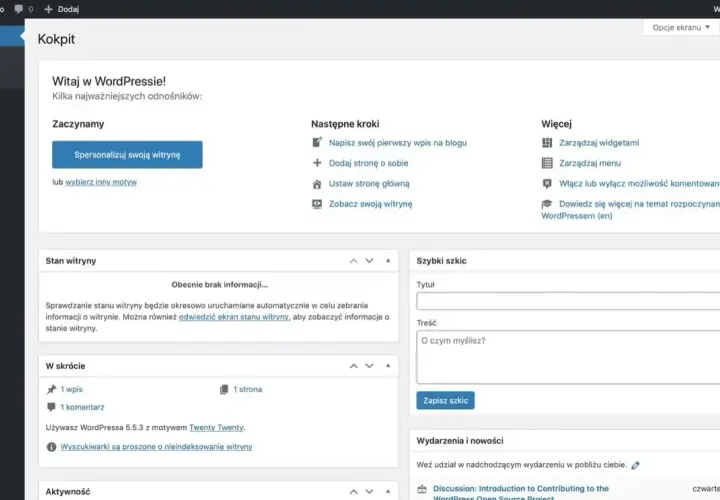The width and height of the screenshot is (720, 500).
Task: Click the calendar icon beside the Discussion event
Action: [x=422, y=489]
